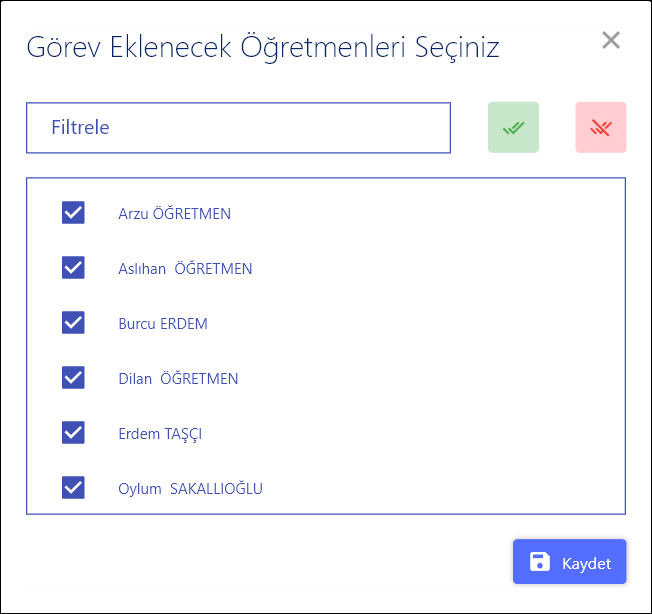
Task: Click the Aslıhan ÖĞRETMEN name label
Action: pos(185,269)
